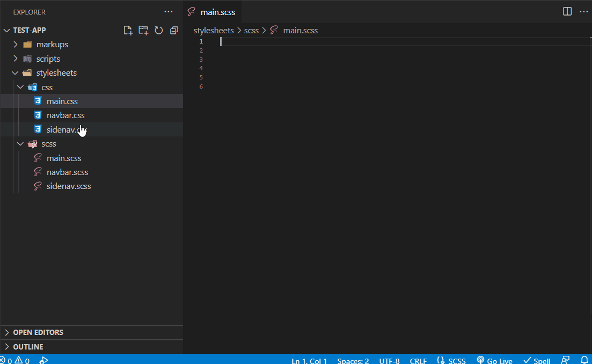Collapse the scss folder chevron
The width and height of the screenshot is (592, 364).
point(20,144)
